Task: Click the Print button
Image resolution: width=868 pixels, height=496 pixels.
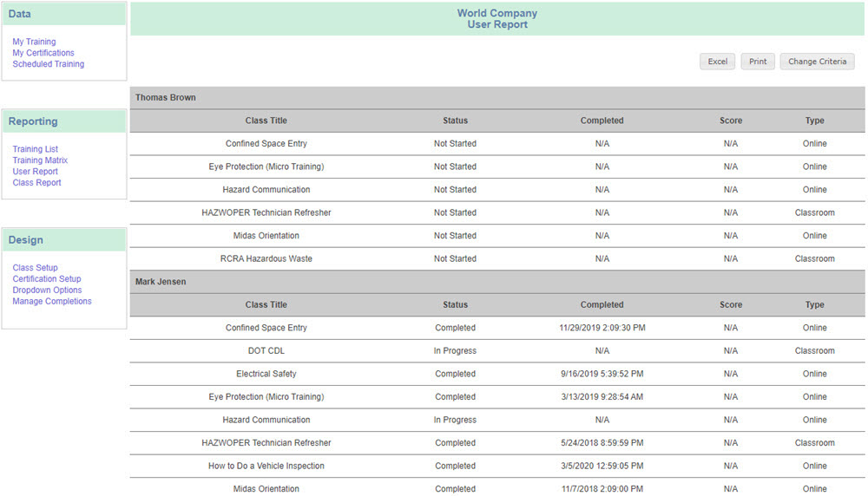Action: tap(758, 62)
